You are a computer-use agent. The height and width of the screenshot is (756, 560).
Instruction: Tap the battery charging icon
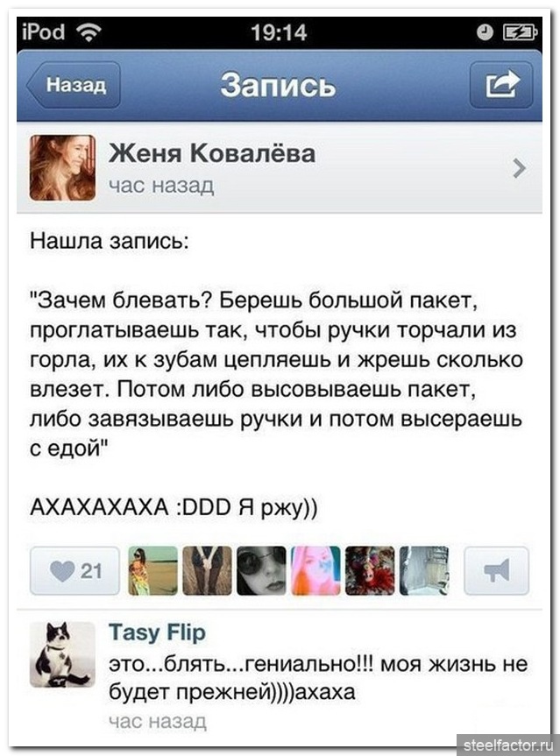click(x=520, y=32)
